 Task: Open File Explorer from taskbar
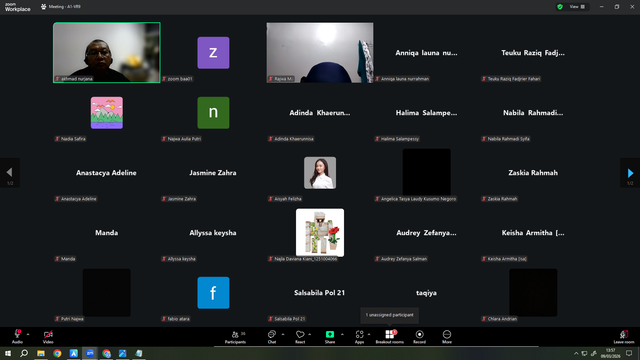pyautogui.click(x=41, y=353)
